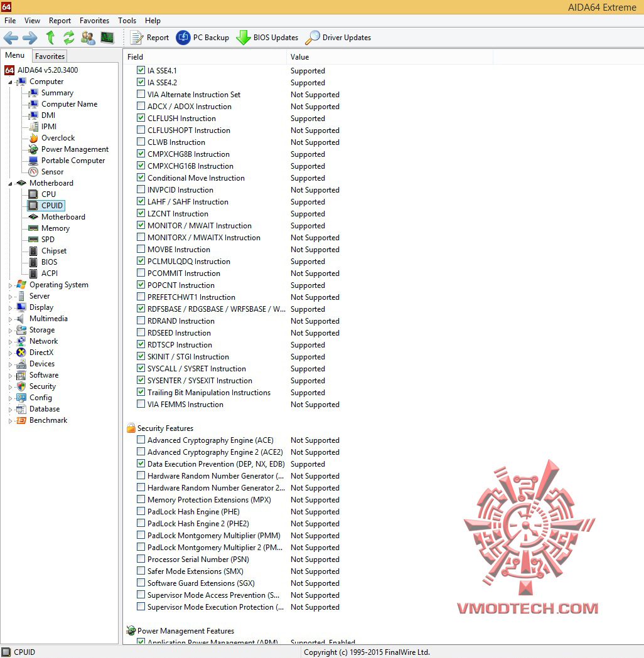644x658 pixels.
Task: Select the ACPI tree item
Action: (x=49, y=273)
